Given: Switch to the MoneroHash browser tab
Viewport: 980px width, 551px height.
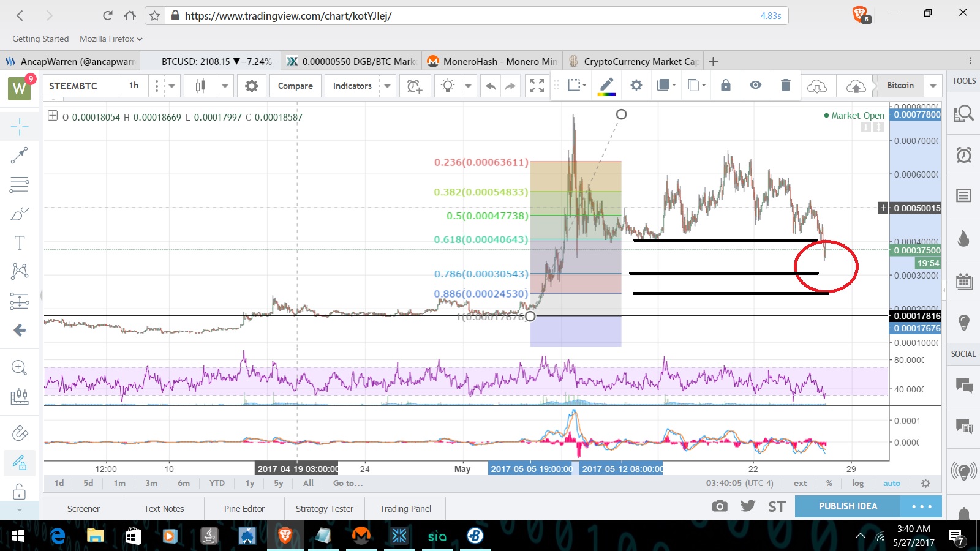Looking at the screenshot, I should (x=493, y=61).
